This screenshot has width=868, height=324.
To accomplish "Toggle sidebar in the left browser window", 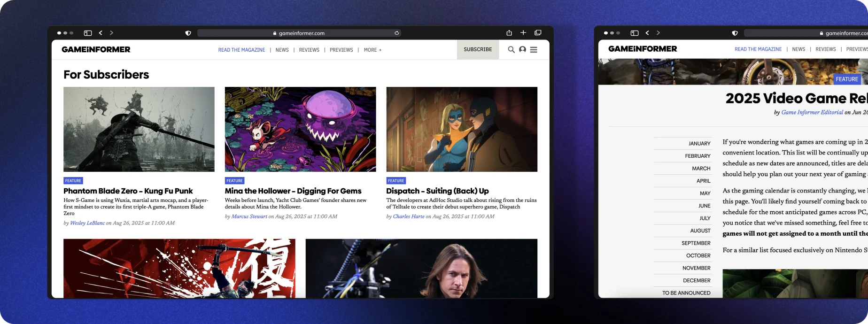I will (88, 33).
